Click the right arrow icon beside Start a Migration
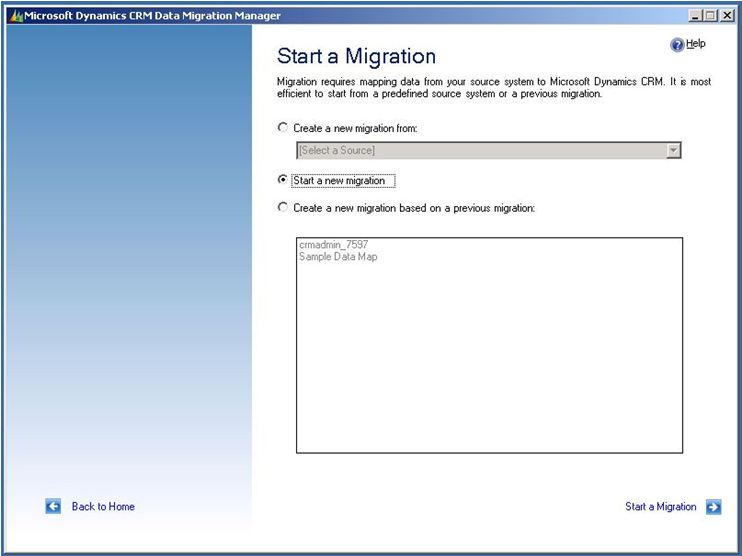Image resolution: width=742 pixels, height=556 pixels. point(713,507)
